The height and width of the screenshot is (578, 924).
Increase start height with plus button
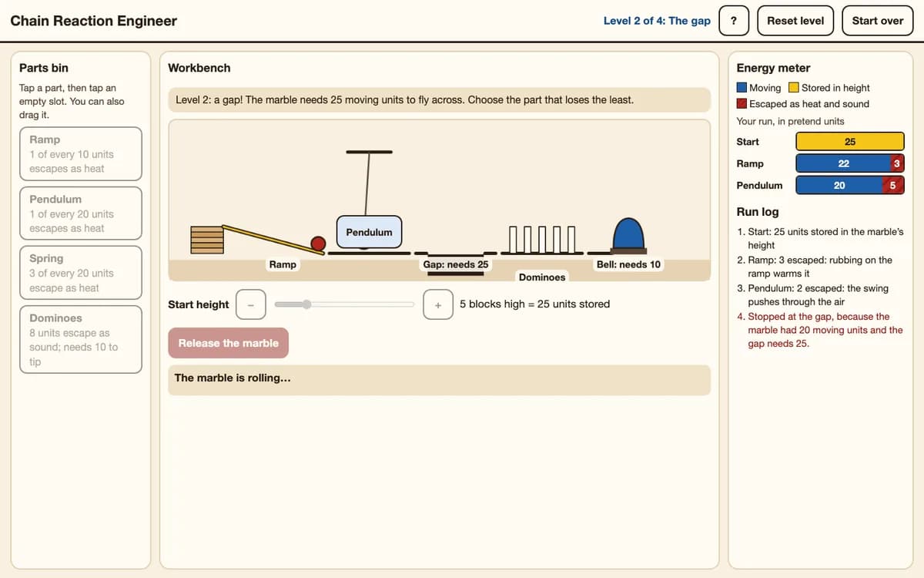click(437, 304)
